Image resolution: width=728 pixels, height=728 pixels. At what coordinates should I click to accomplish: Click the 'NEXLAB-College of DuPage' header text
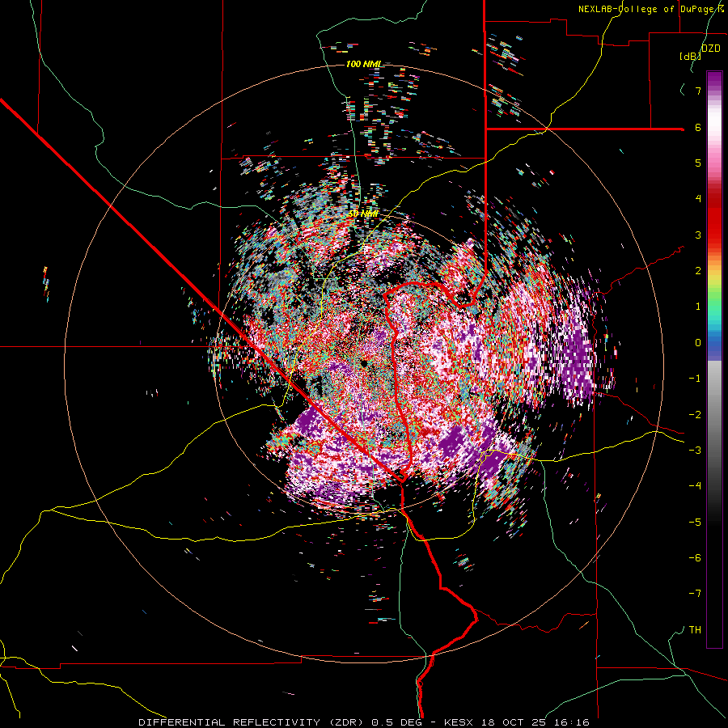647,9
